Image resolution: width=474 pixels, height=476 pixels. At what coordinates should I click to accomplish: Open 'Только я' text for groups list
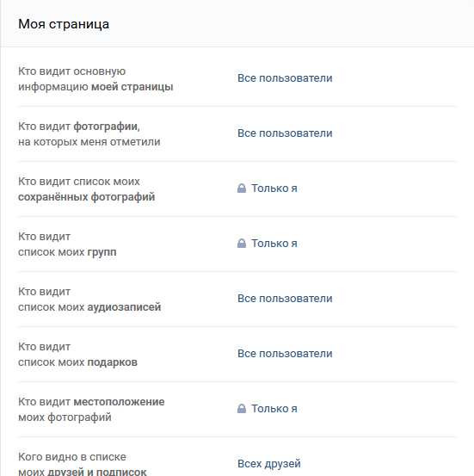point(274,243)
